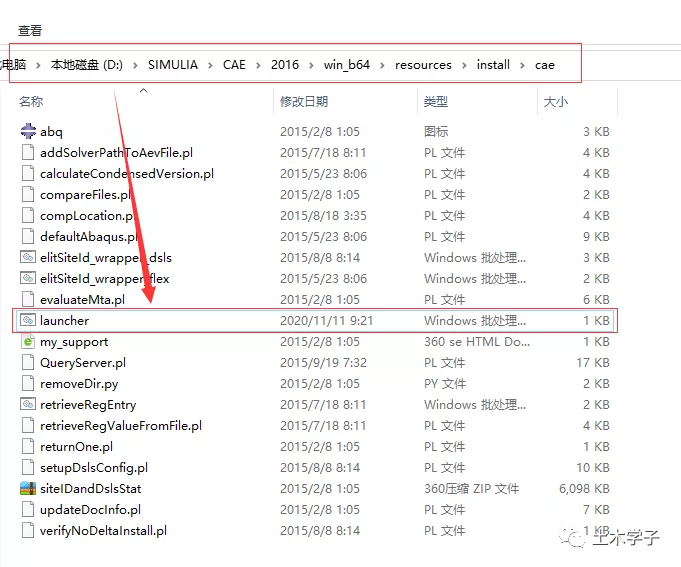The image size is (681, 567).
Task: Click the elitSiteId_wrapper_dsls batch icon
Action: (28, 257)
